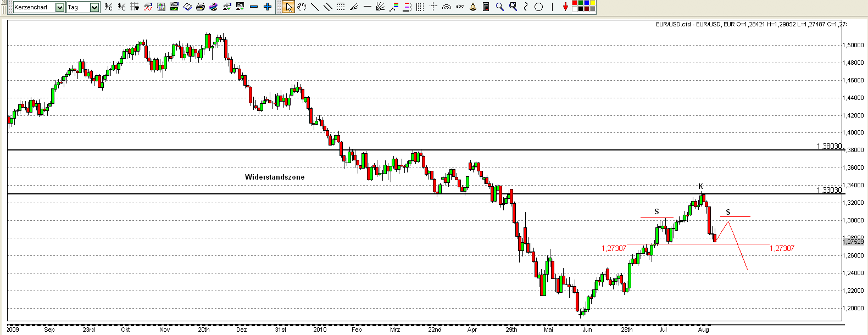Print the chart using the printer icon
Image resolution: width=868 pixels, height=335 pixels.
coord(201,7)
